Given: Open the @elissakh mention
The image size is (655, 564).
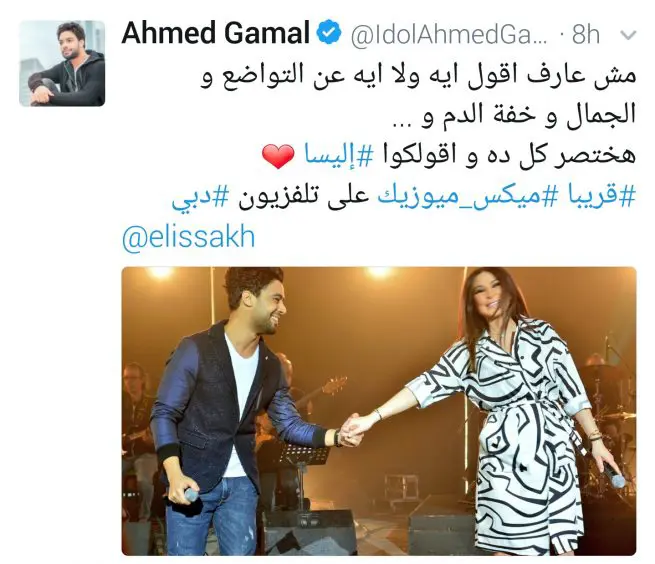Looking at the screenshot, I should click(188, 237).
